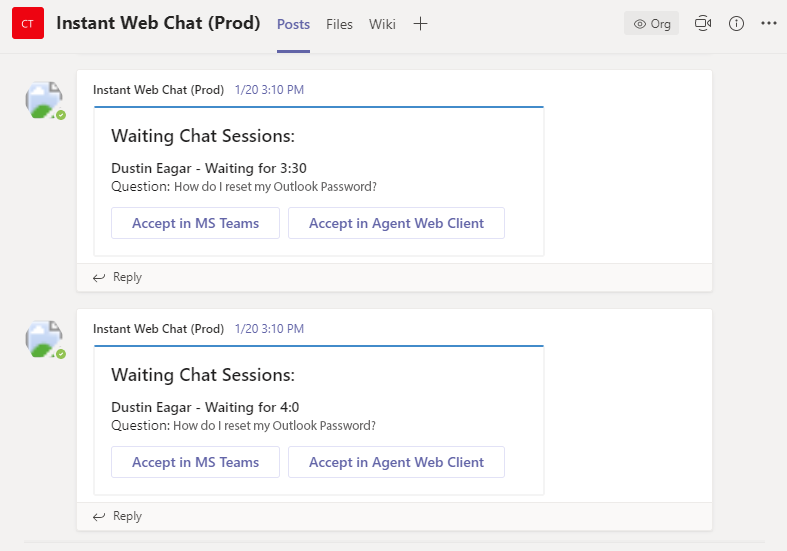Accept in Agent Web Client for the 4:0 wait session
The width and height of the screenshot is (787, 551).
[396, 462]
